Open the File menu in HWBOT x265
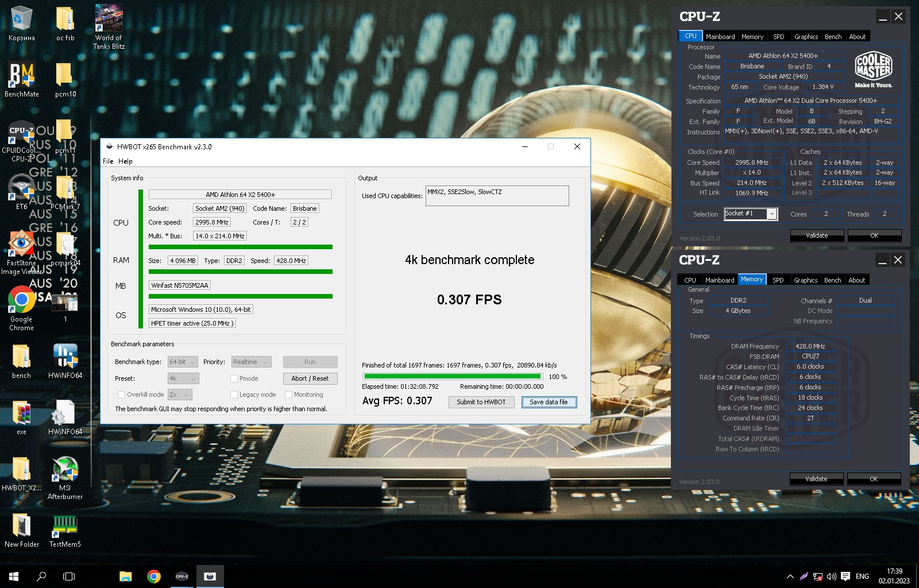919x588 pixels. (x=108, y=161)
